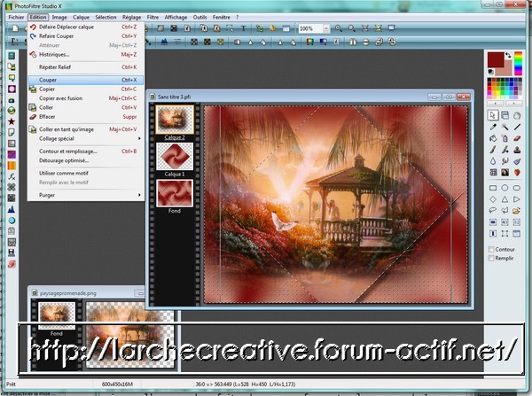Select the Paint Bucket fill tool

coord(493,138)
